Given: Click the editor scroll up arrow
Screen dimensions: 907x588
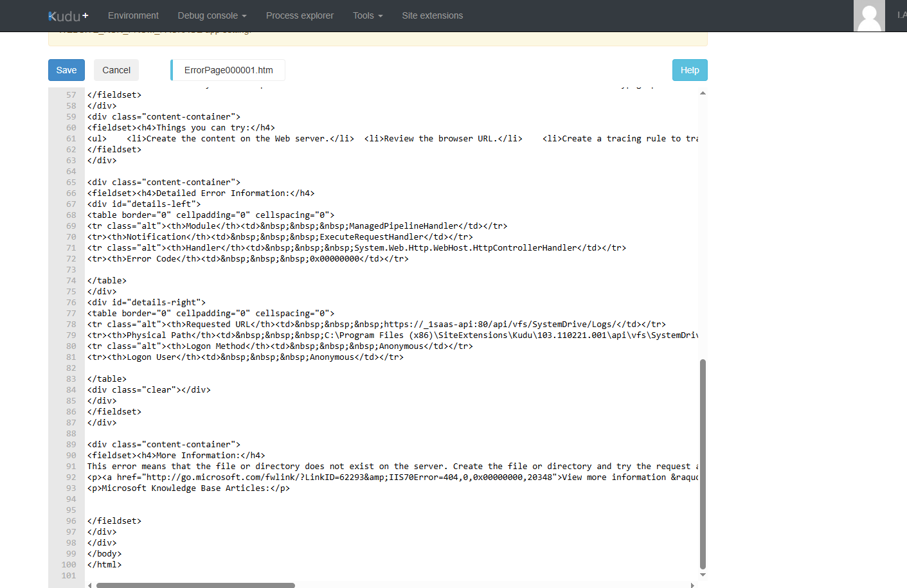Looking at the screenshot, I should (703, 93).
